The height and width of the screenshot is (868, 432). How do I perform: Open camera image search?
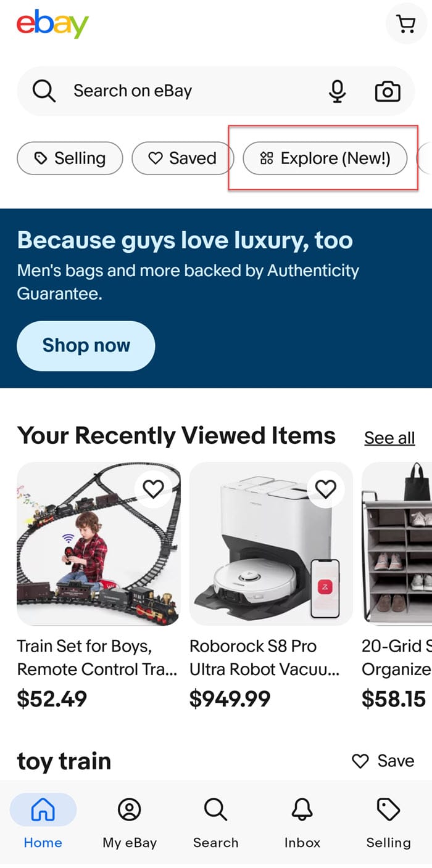(388, 92)
